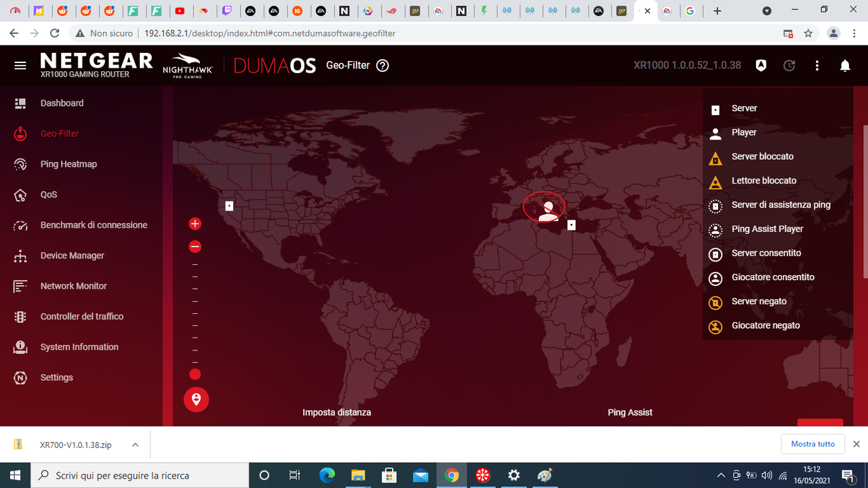The image size is (868, 488).
Task: Zoom out the map with minus button
Action: pyautogui.click(x=195, y=247)
